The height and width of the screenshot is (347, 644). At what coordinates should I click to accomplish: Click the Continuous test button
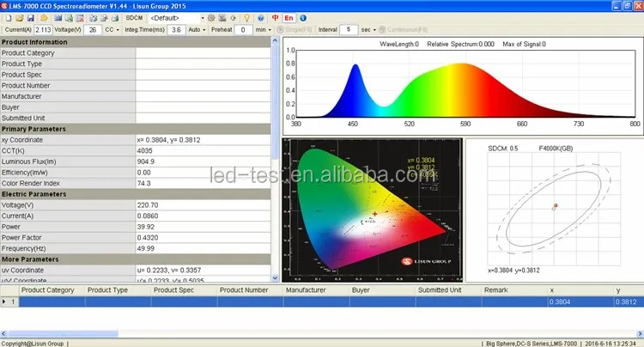(404, 29)
